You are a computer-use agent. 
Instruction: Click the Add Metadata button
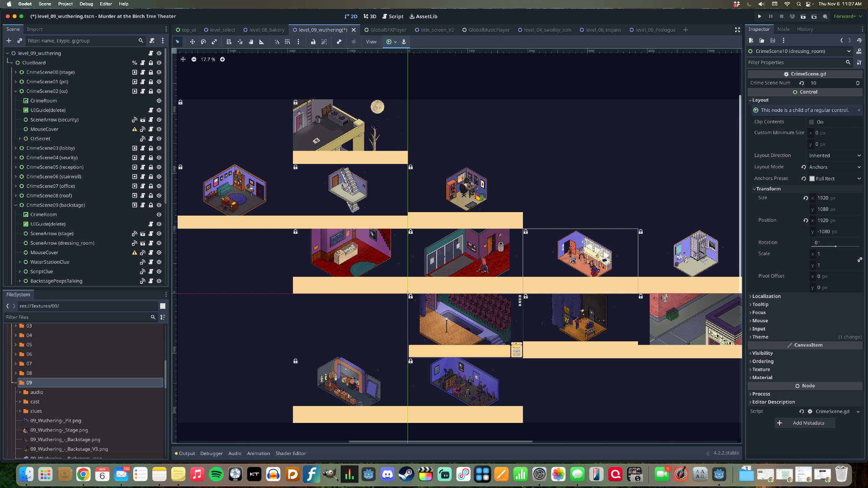805,423
